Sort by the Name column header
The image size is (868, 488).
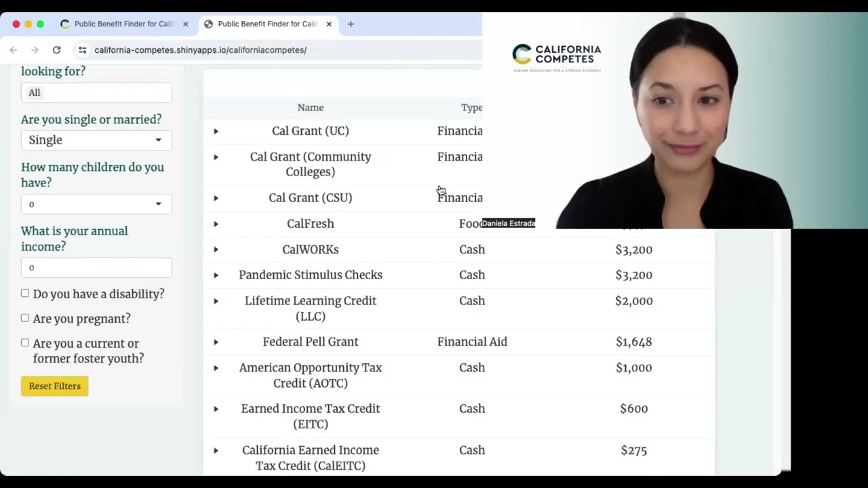(311, 108)
